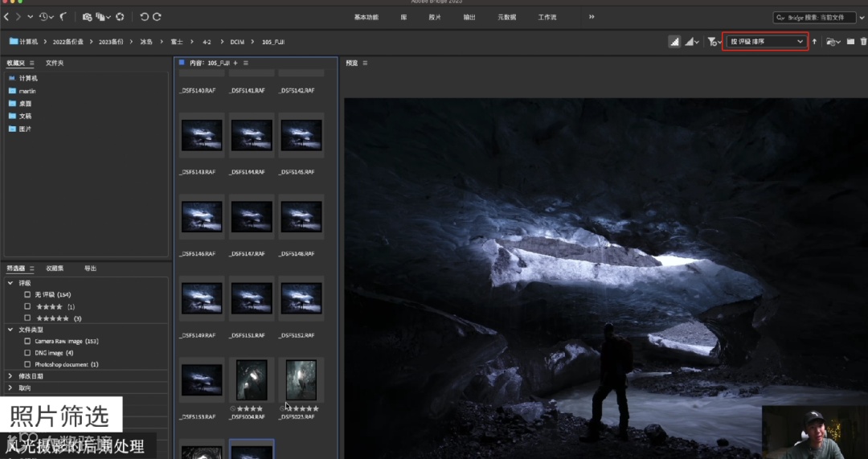Select the 桌面 favorites folder
Screen dimensions: 868x459
click(x=25, y=104)
